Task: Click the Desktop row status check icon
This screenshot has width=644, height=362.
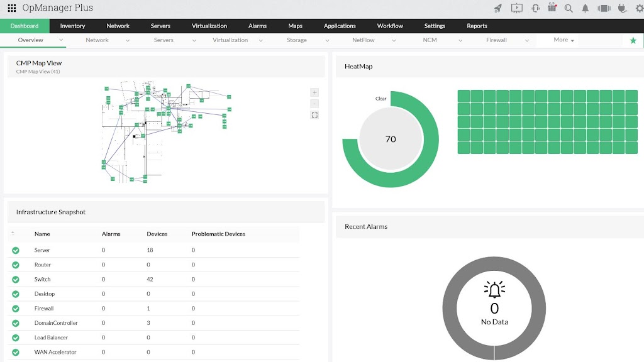Action: click(x=16, y=294)
